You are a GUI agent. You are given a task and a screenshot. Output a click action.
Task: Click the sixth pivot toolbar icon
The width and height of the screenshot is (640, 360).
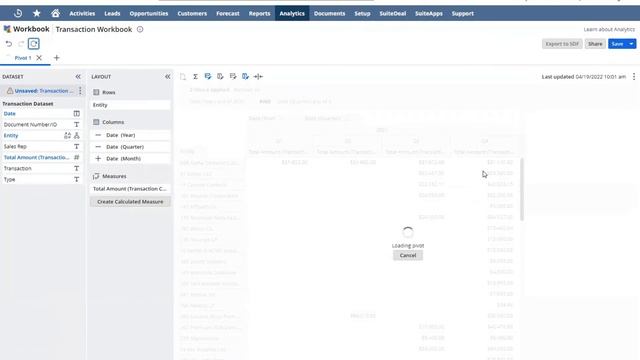pyautogui.click(x=245, y=76)
